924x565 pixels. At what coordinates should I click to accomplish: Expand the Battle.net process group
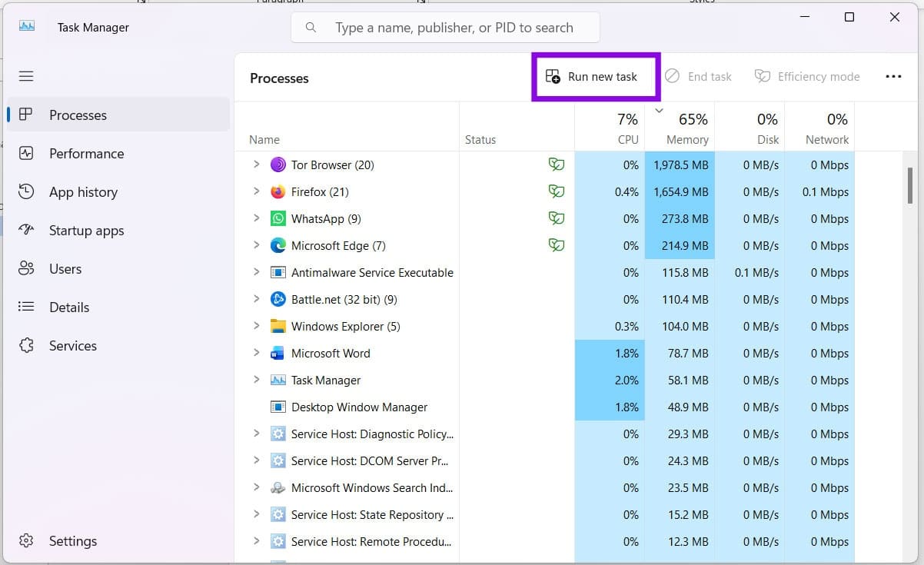(x=256, y=299)
